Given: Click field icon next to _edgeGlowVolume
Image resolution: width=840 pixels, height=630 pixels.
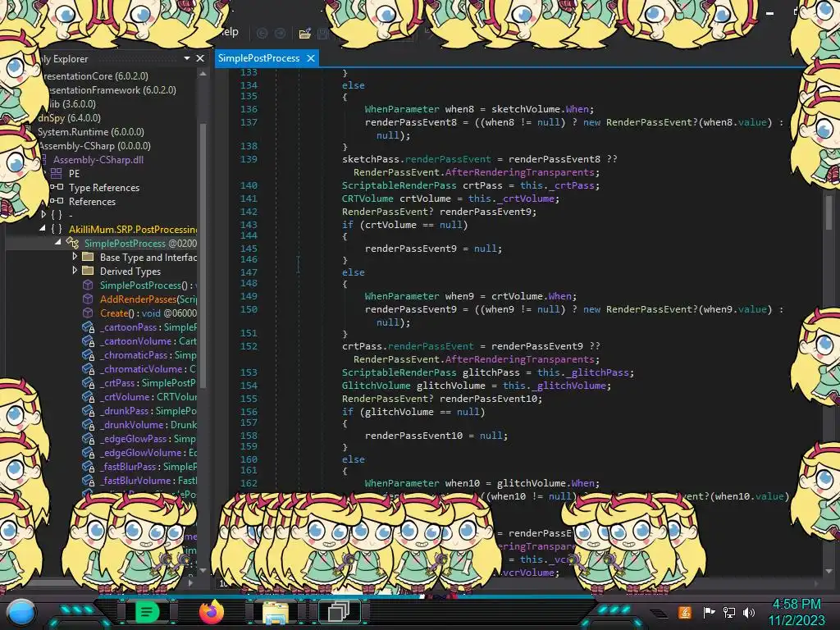Looking at the screenshot, I should [x=88, y=452].
